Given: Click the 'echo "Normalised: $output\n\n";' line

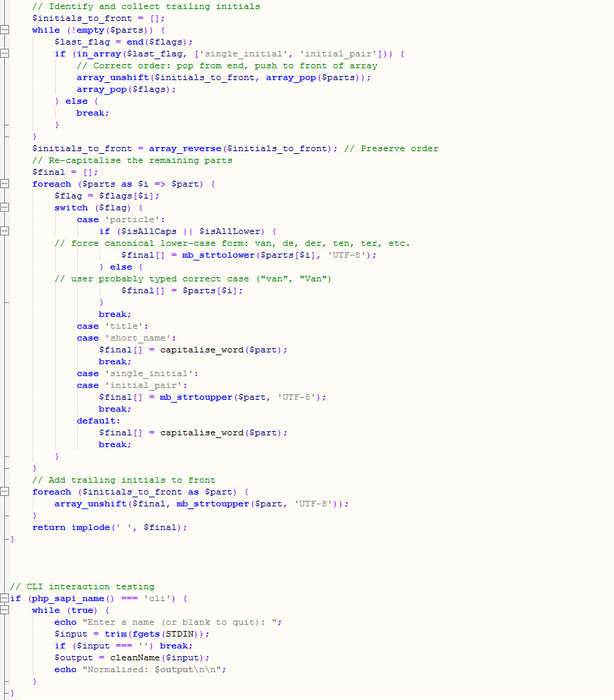Looking at the screenshot, I should (141, 669).
